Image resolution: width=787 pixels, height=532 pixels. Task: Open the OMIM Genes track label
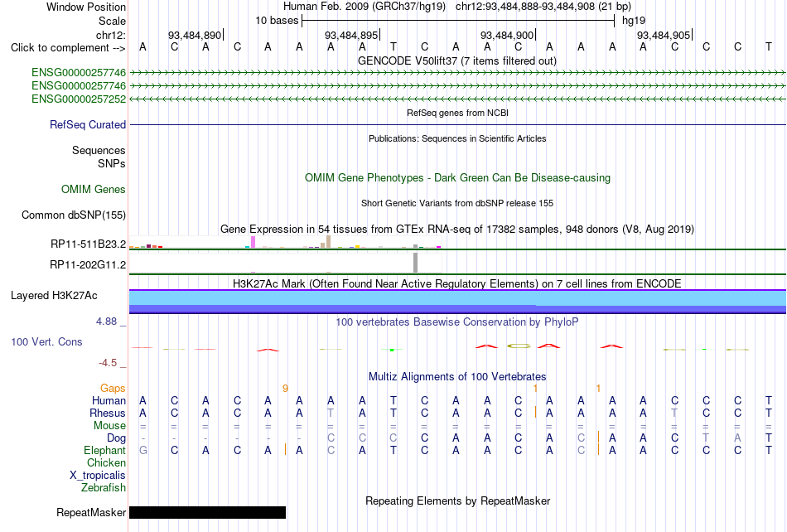[x=94, y=189]
